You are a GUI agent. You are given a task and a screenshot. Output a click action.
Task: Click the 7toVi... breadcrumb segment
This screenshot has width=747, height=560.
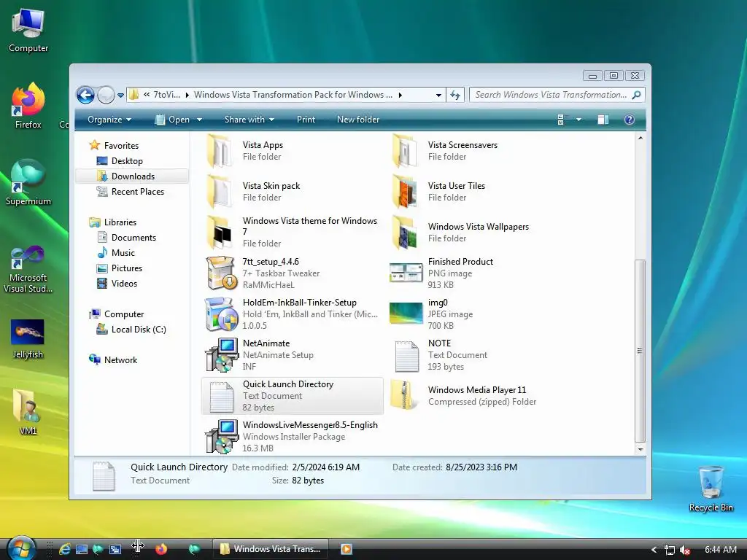pyautogui.click(x=167, y=95)
